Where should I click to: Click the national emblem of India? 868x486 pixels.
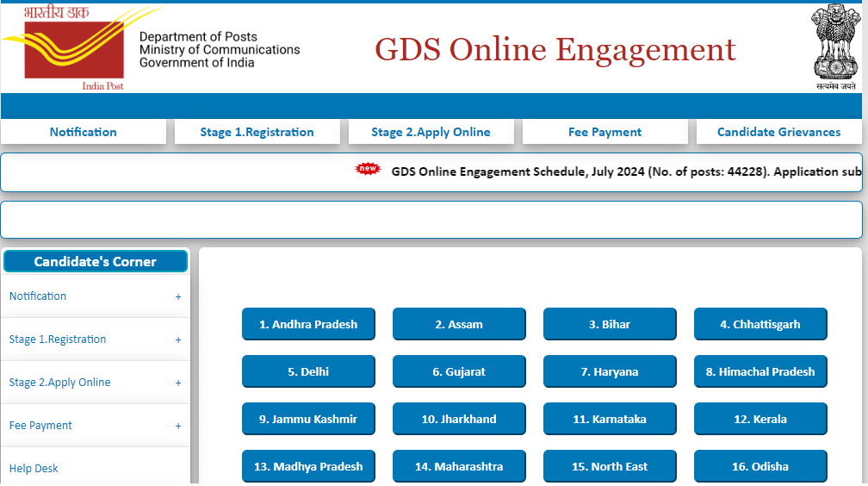(x=835, y=47)
